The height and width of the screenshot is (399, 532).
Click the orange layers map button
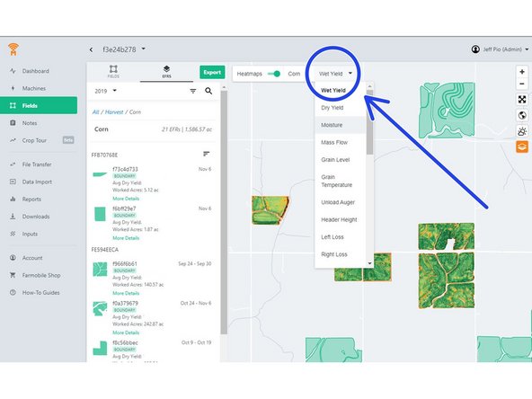[522, 146]
